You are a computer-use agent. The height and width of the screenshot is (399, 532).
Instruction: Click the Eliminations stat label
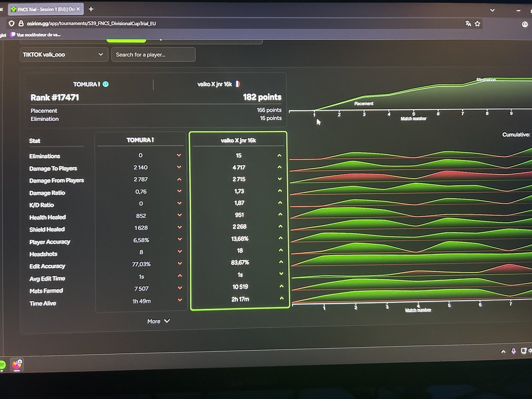coord(44,156)
